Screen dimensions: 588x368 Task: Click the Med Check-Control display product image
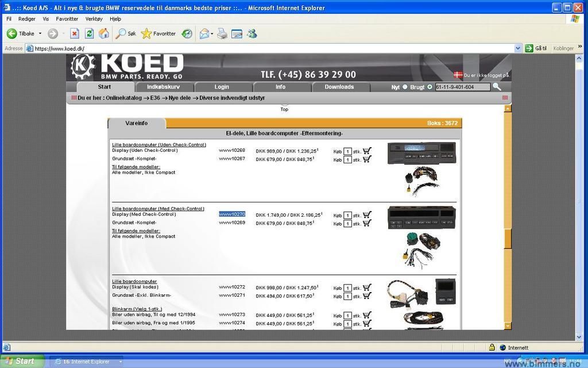(x=421, y=217)
